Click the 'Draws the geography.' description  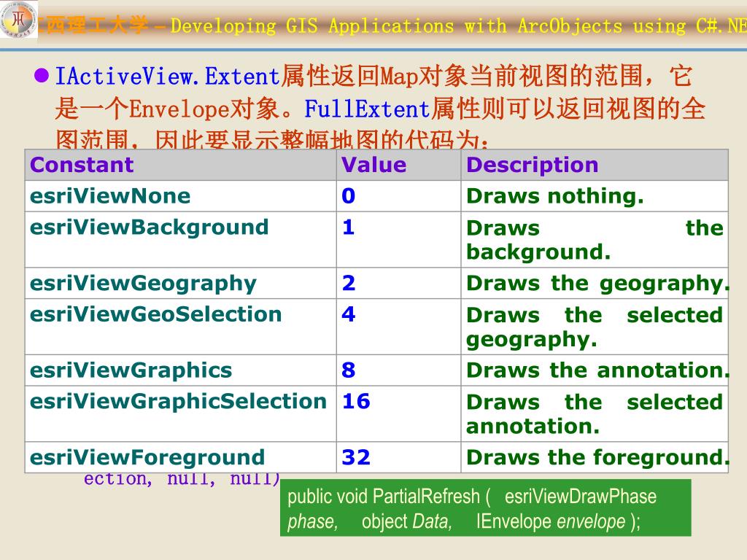(594, 284)
